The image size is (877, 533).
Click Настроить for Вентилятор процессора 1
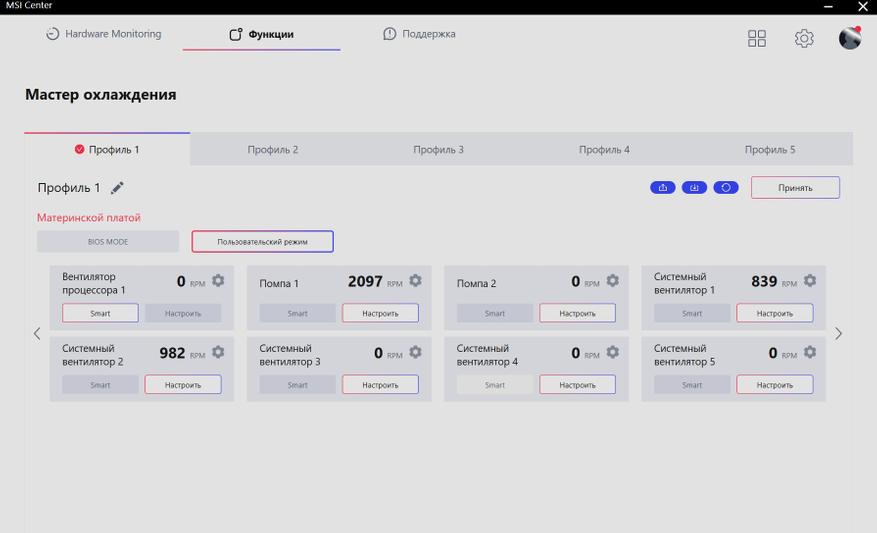point(183,313)
